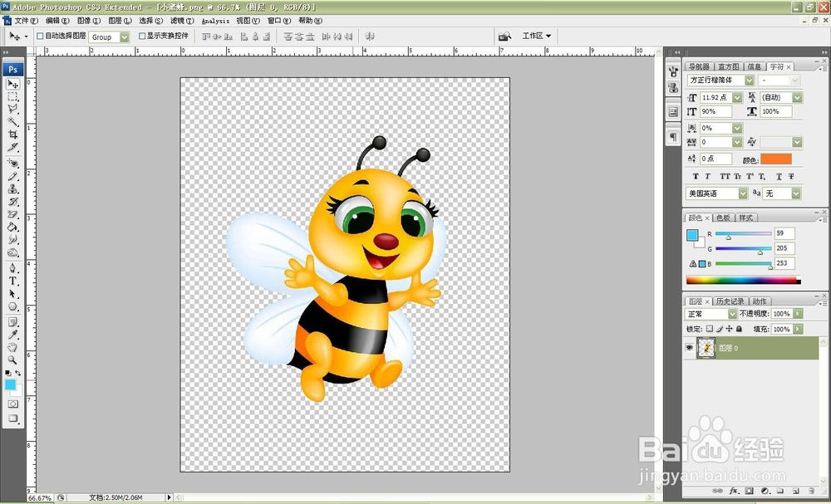Open the 文件 menu
831x504 pixels.
pos(26,21)
